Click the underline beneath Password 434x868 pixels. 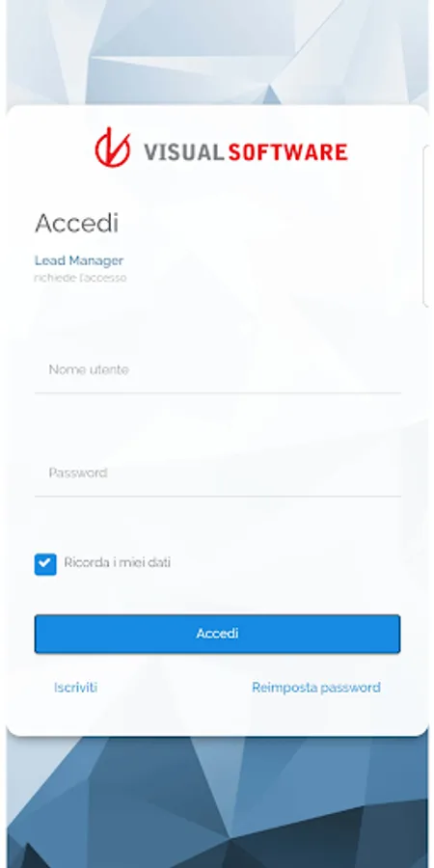(x=218, y=497)
